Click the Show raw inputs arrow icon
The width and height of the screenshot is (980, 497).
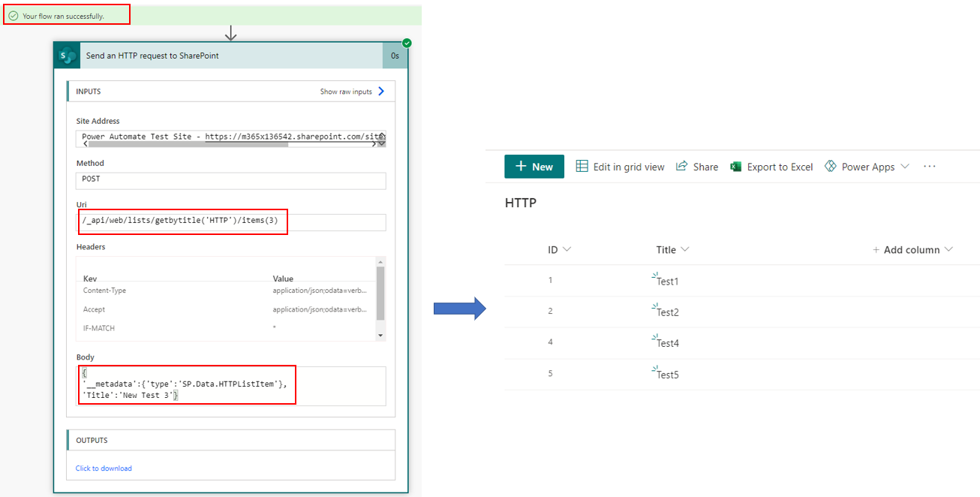[381, 92]
